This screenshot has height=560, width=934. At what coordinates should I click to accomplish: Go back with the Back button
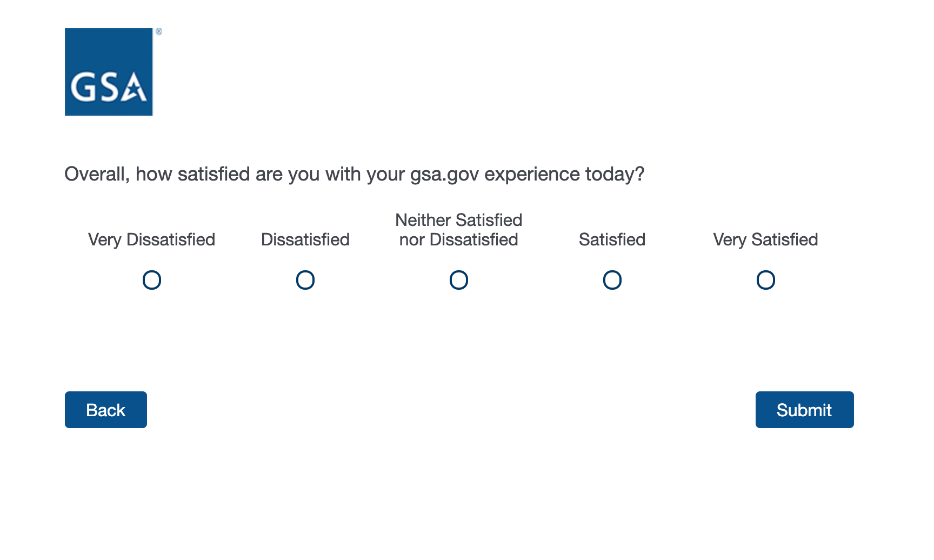pyautogui.click(x=106, y=410)
